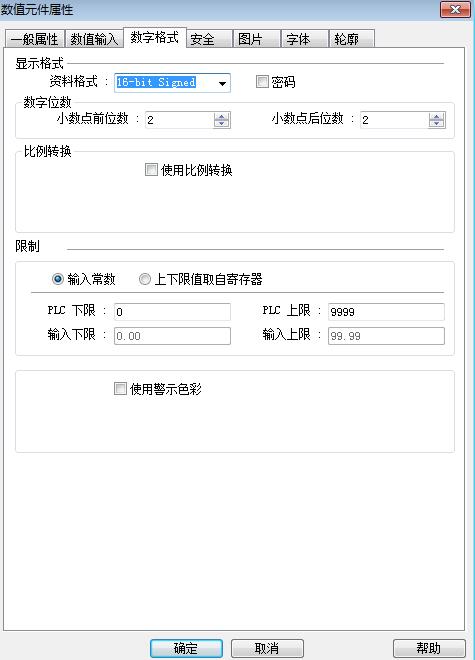This screenshot has height=660, width=475.
Task: Open the 字体 tab
Action: click(304, 39)
